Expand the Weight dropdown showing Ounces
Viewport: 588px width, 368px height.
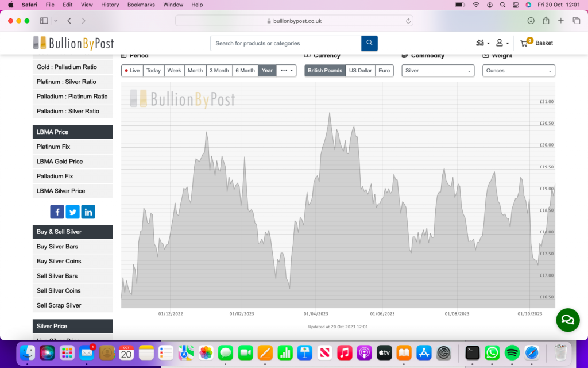(x=519, y=71)
